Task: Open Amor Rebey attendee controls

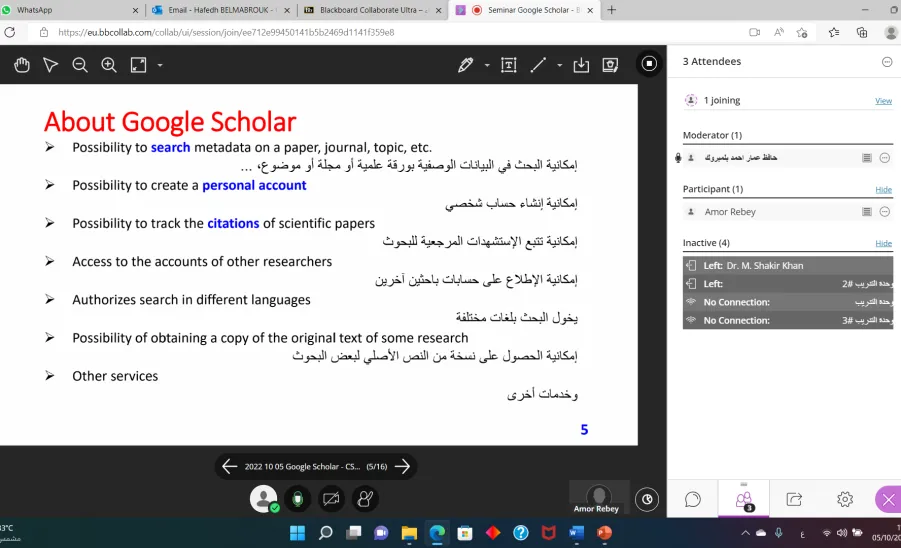Action: click(x=885, y=212)
